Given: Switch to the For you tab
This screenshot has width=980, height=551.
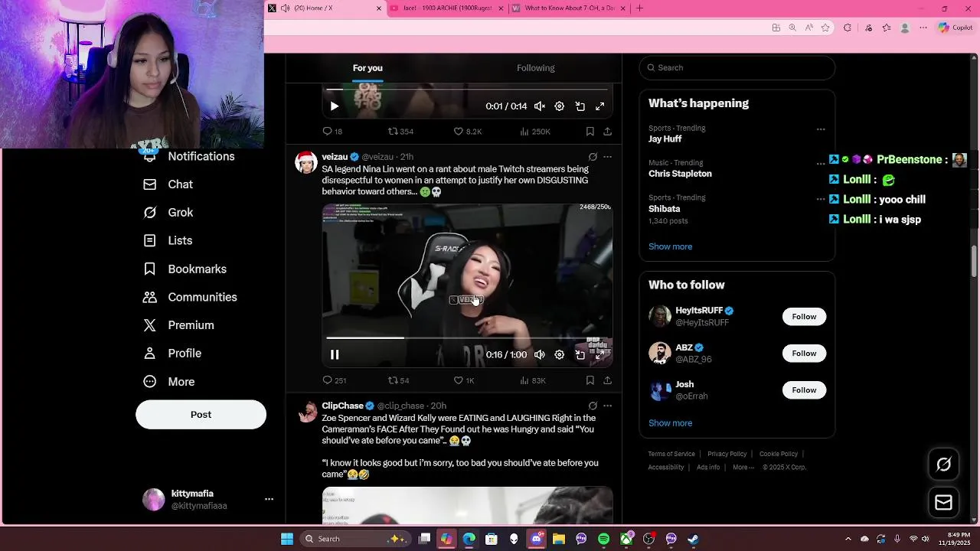Looking at the screenshot, I should coord(367,68).
